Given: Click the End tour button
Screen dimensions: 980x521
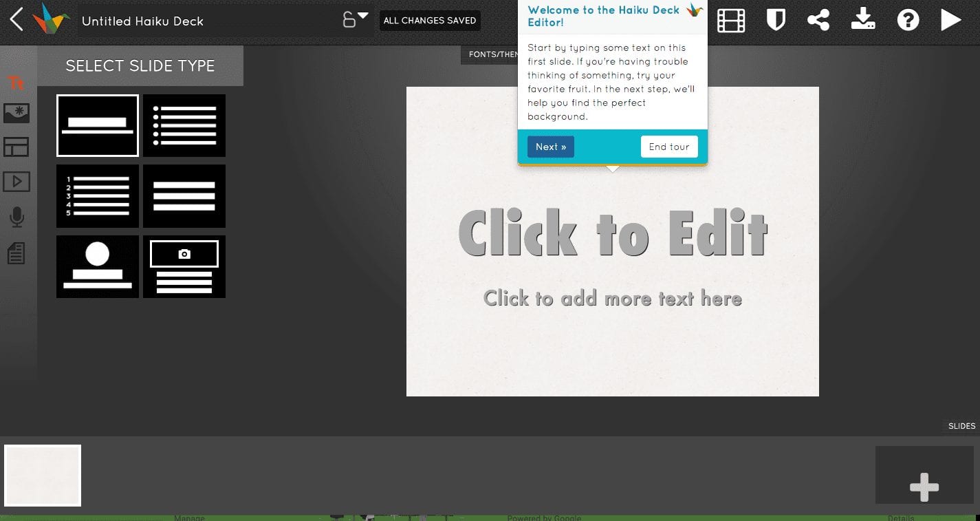Looking at the screenshot, I should coord(669,147).
